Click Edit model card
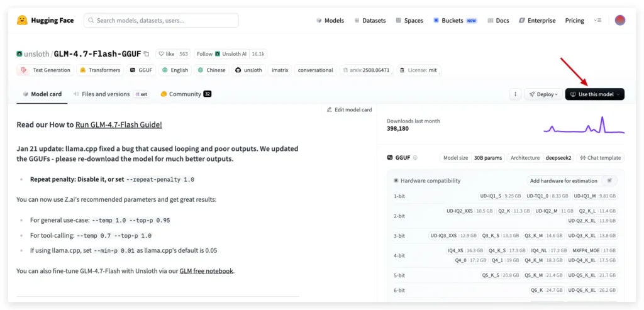644x310 pixels. [350, 109]
